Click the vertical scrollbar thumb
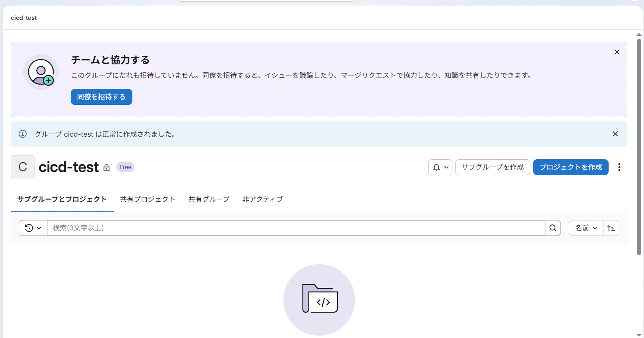Viewport: 644px width, 338px height. (639, 147)
